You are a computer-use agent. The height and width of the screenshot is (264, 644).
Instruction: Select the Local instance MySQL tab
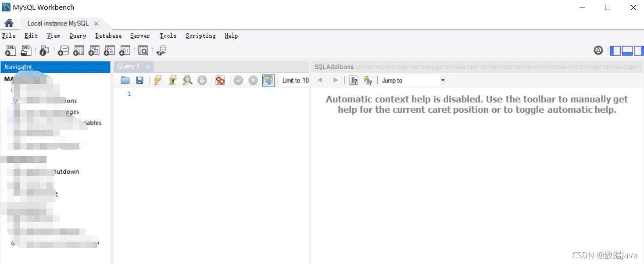pos(58,23)
